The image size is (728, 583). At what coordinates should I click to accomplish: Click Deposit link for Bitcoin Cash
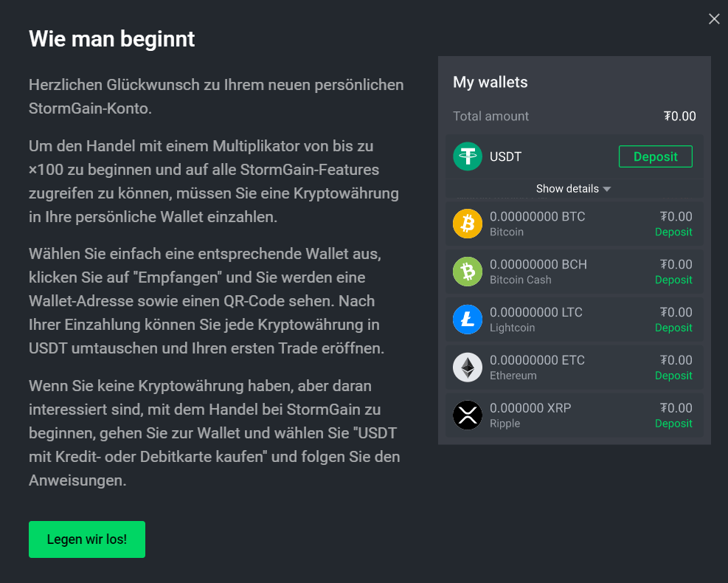[673, 280]
